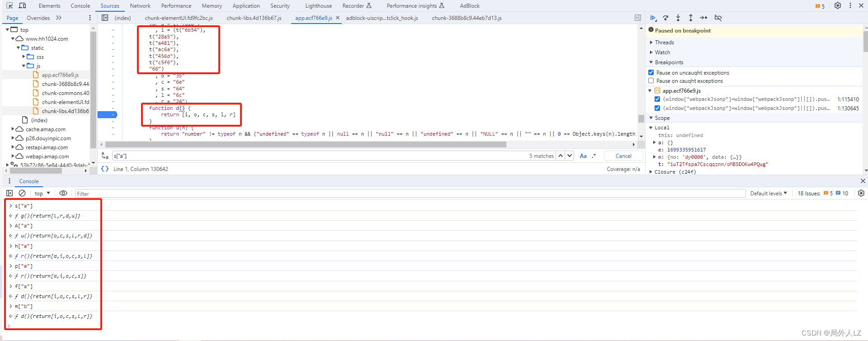Image resolution: width=868 pixels, height=341 pixels.
Task: Click the code editor horizontal scrollbar
Action: click(305, 144)
